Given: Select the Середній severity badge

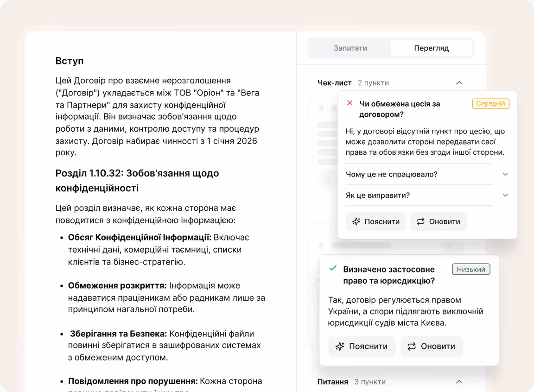Looking at the screenshot, I should click(x=490, y=103).
